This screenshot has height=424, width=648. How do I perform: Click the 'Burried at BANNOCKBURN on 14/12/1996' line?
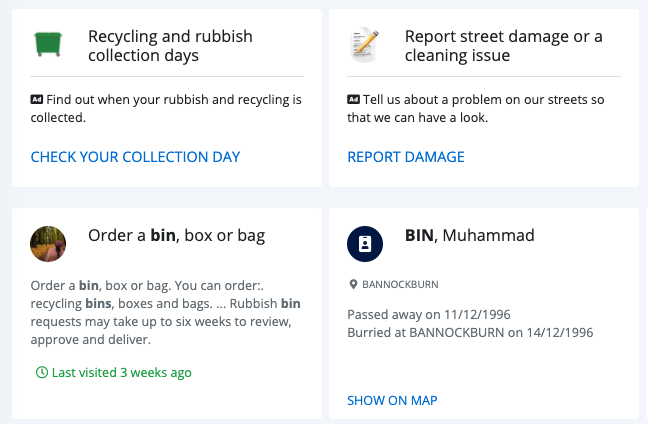pyautogui.click(x=470, y=333)
